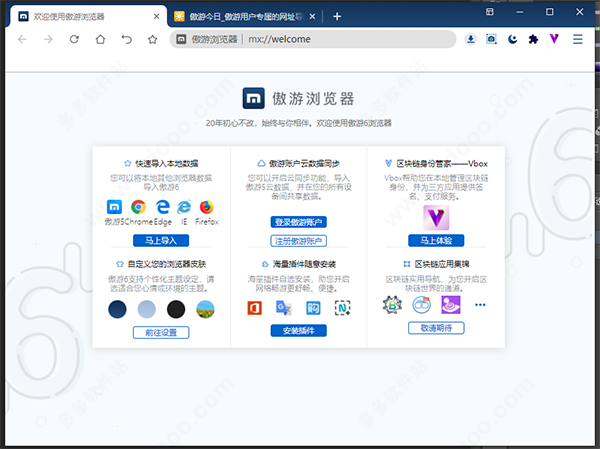Click the 马上导入 button
The width and height of the screenshot is (600, 449).
[x=161, y=240]
